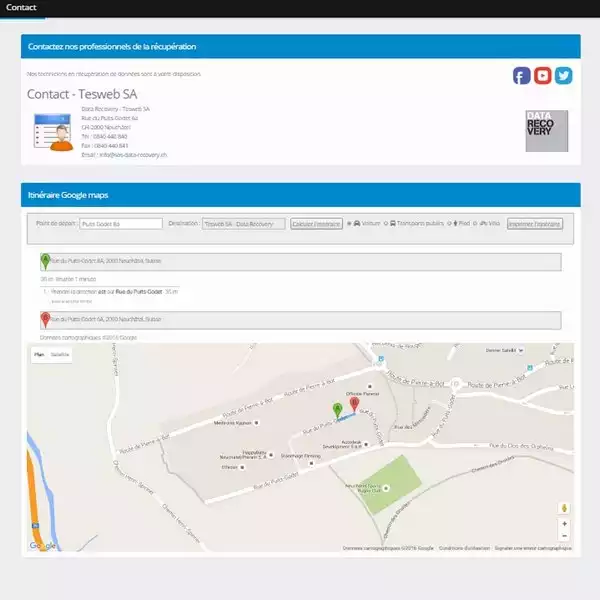Click the Imprimer l'itinéraire button
The height and width of the screenshot is (600, 600).
point(535,224)
